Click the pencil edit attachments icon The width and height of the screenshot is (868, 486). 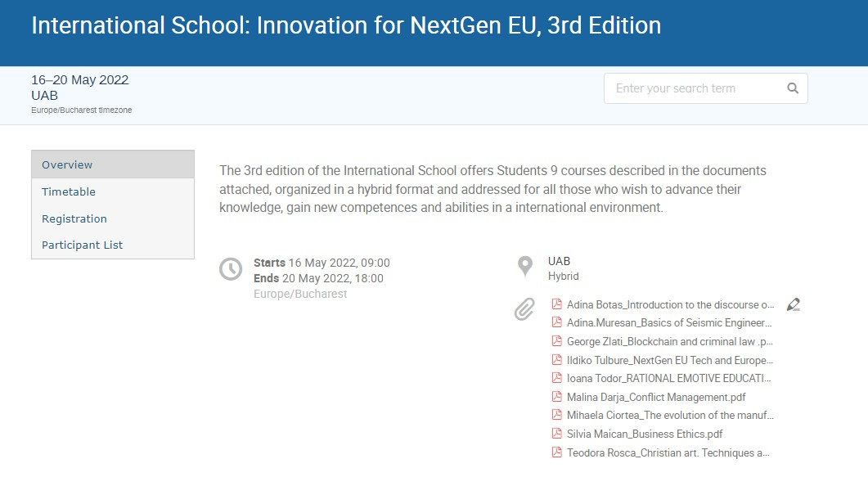click(794, 304)
